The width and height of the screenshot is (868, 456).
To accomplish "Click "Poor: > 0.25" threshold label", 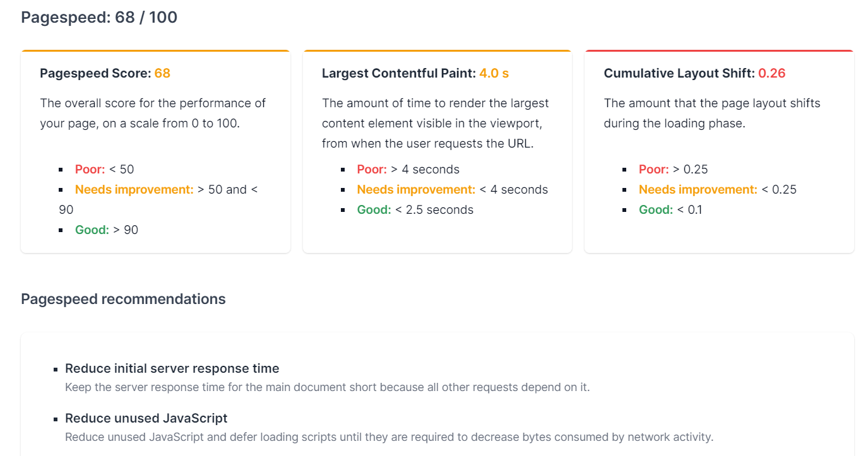I will [x=673, y=169].
